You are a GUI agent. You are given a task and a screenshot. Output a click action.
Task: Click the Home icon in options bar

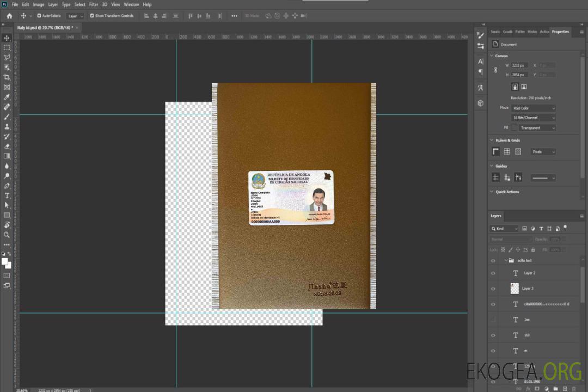pos(9,16)
